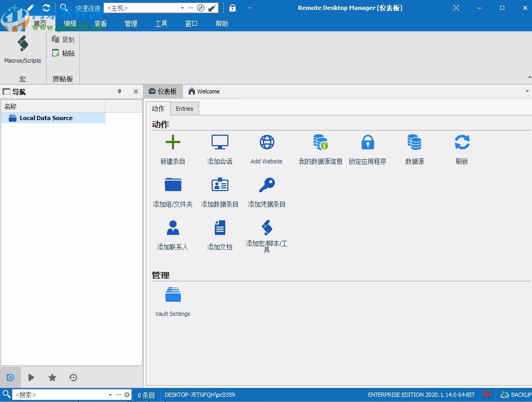Toggle the lock icon in the title bar
The height and width of the screenshot is (402, 532).
232,8
